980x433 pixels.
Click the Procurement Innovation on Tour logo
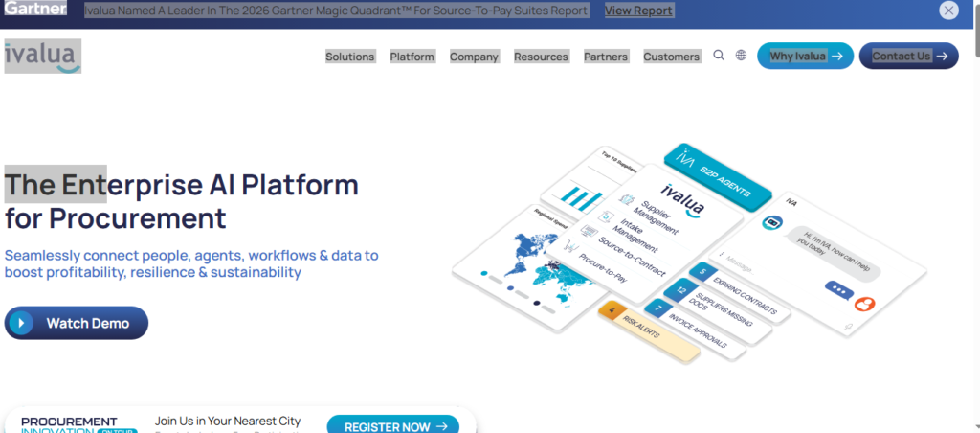(78, 424)
